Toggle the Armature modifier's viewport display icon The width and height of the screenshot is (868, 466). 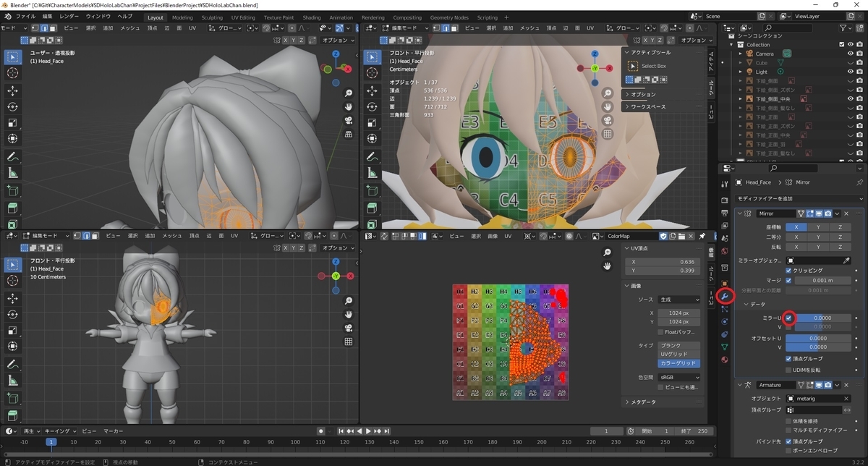click(820, 385)
